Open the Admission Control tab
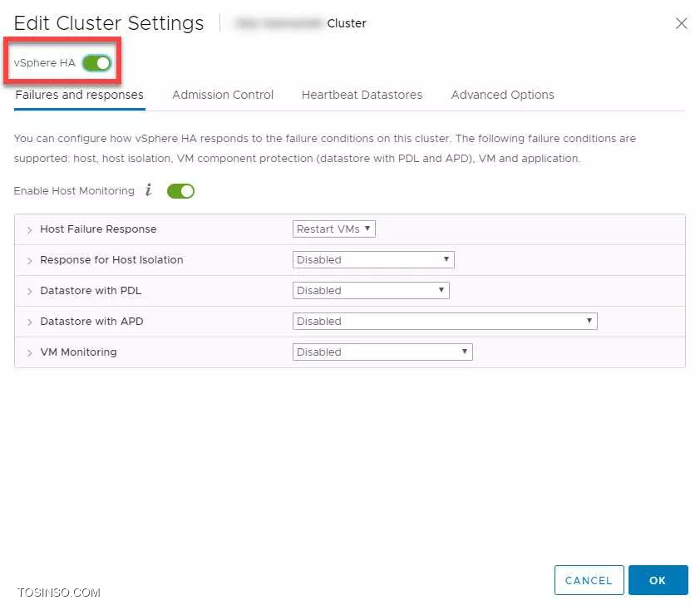The image size is (700, 610). point(223,95)
